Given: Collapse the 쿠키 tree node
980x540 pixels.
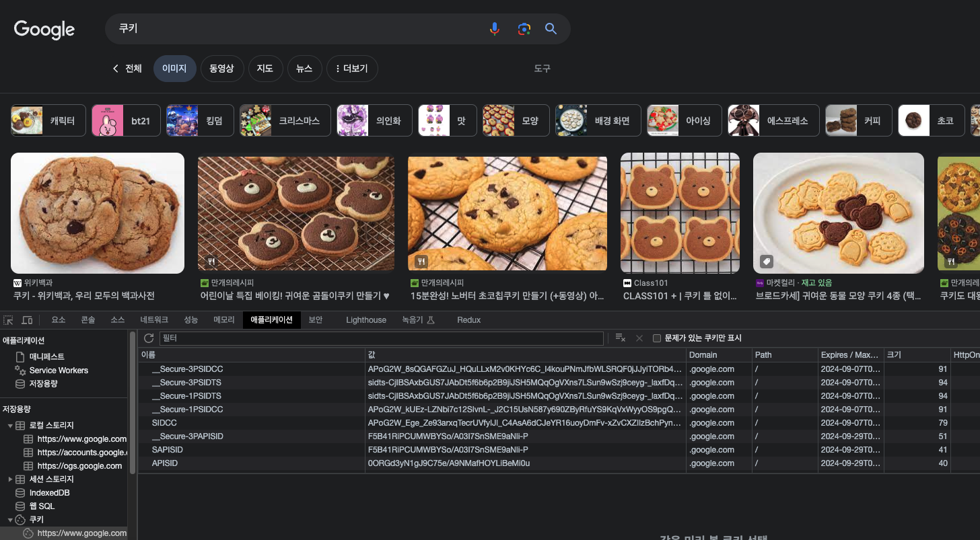Looking at the screenshot, I should coord(10,520).
